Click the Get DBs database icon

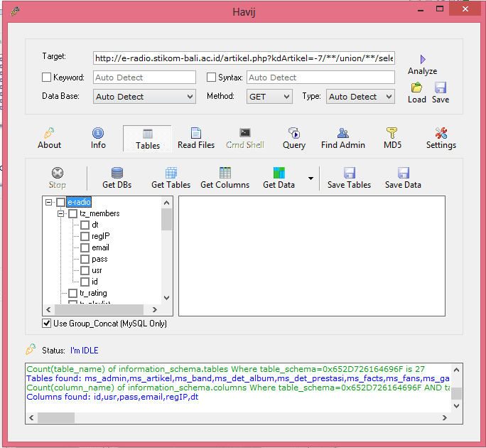(x=117, y=173)
